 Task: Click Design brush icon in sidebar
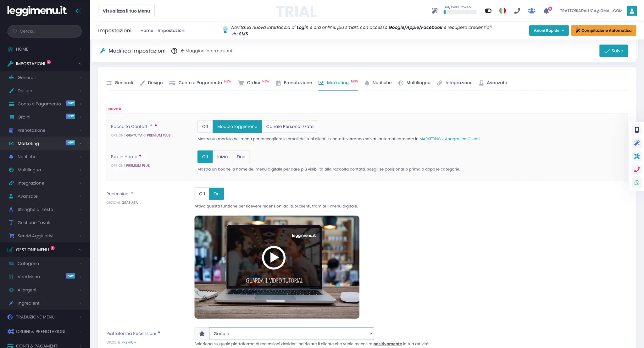click(x=11, y=91)
